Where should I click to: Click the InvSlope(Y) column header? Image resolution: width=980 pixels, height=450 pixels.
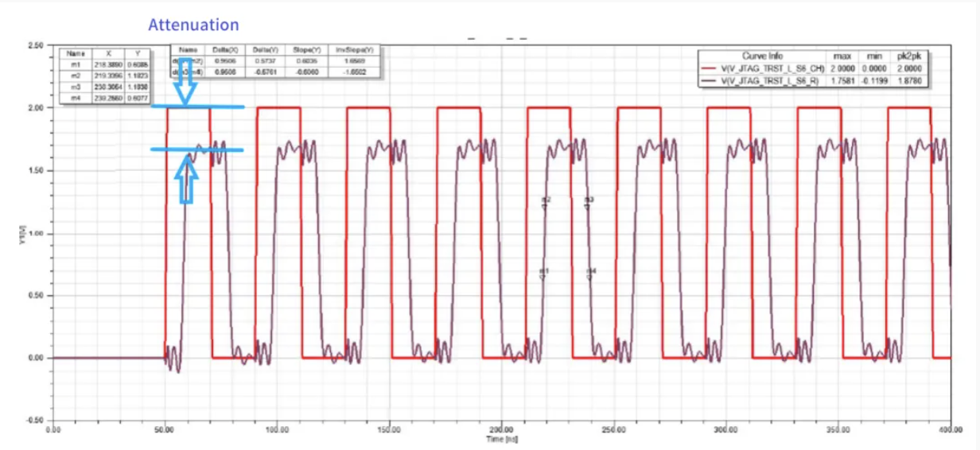click(x=356, y=48)
